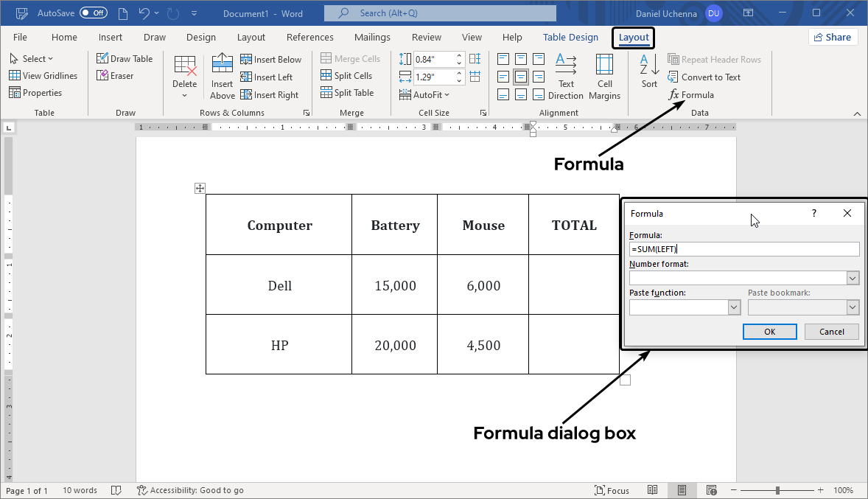Cancel the Formula dialog
The width and height of the screenshot is (868, 499).
tap(831, 332)
